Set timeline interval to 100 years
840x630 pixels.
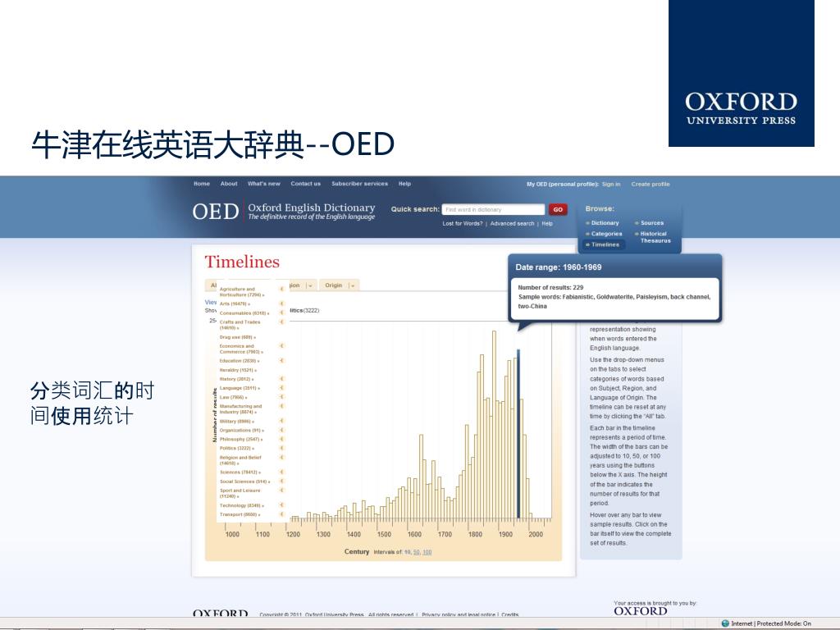pyautogui.click(x=427, y=552)
